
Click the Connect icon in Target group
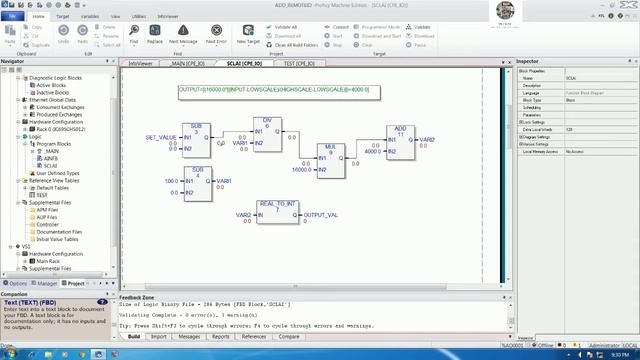pyautogui.click(x=327, y=27)
